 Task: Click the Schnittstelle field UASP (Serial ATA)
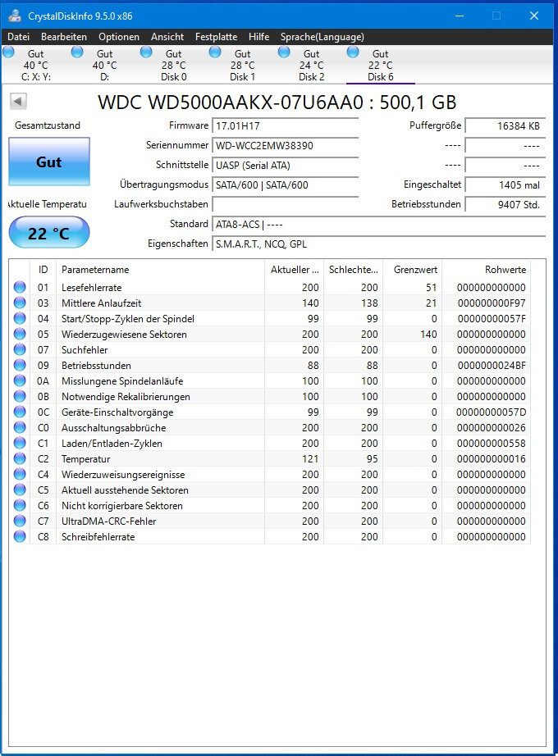[286, 166]
